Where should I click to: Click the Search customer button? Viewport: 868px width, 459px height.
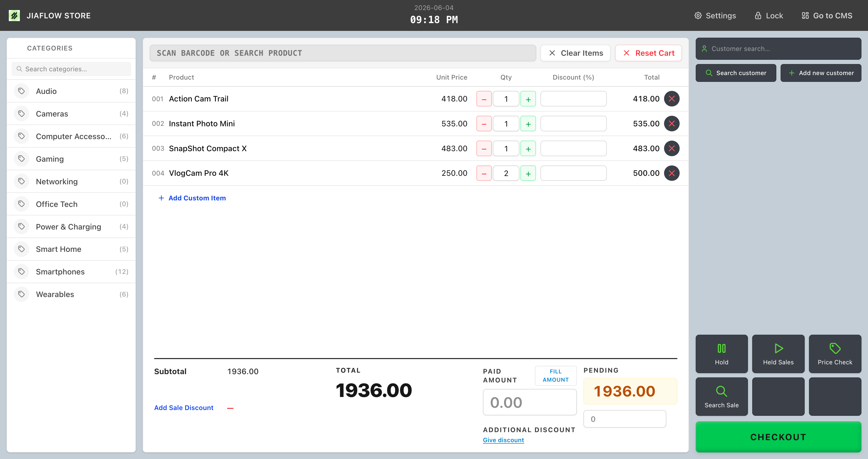736,73
